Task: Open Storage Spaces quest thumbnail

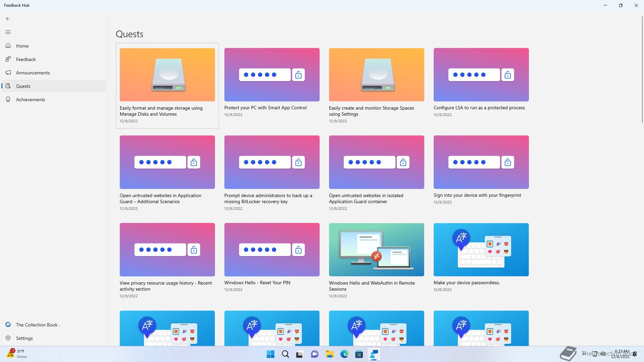Action: click(x=377, y=75)
